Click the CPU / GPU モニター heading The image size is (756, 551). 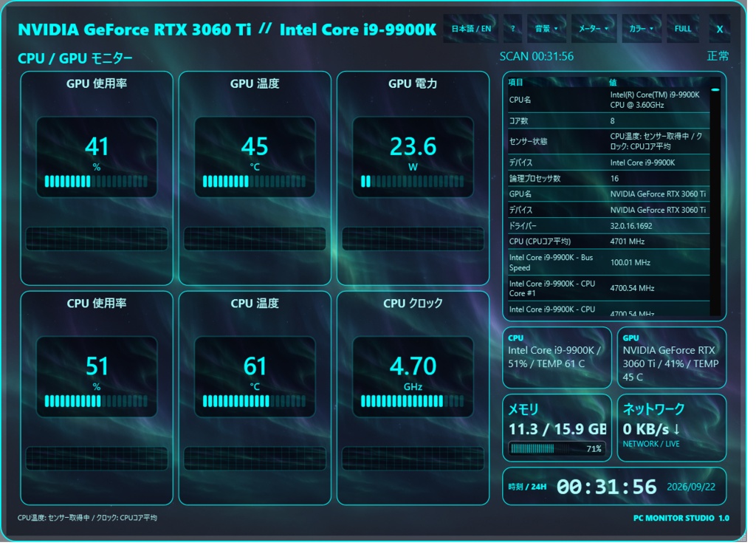[76, 59]
